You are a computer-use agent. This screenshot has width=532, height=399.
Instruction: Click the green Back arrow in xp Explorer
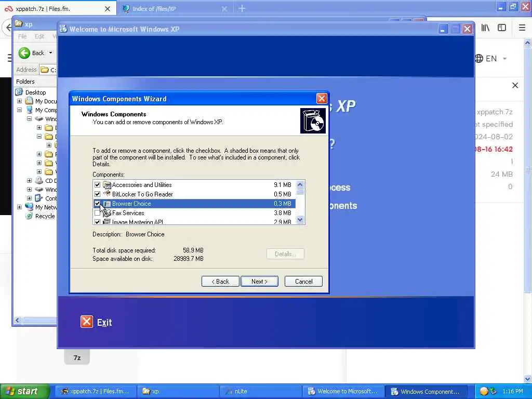coord(24,53)
